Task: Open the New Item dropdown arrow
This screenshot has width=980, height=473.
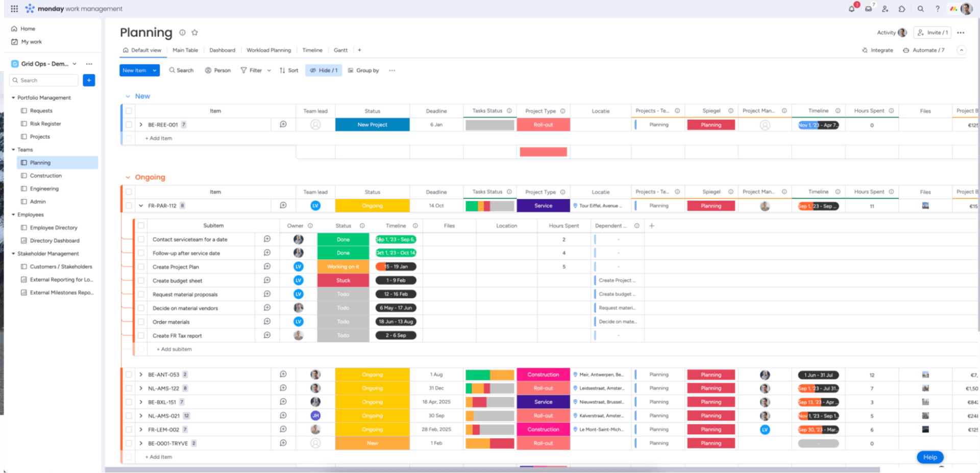Action: [x=154, y=70]
